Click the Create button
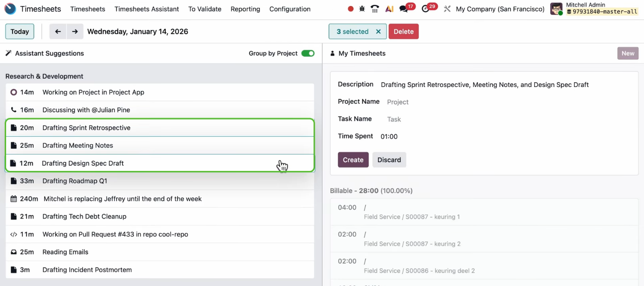Screen dimensions: 644x286 [x=353, y=160]
